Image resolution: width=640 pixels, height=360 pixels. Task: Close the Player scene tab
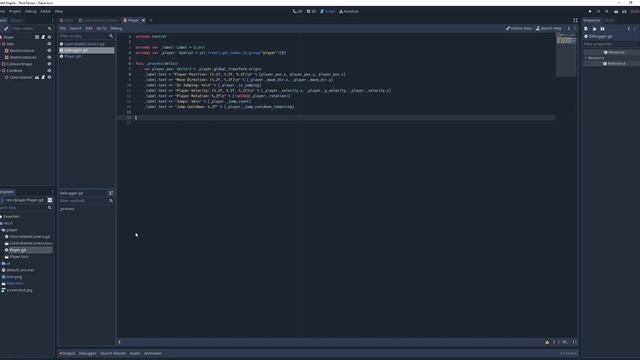(143, 20)
